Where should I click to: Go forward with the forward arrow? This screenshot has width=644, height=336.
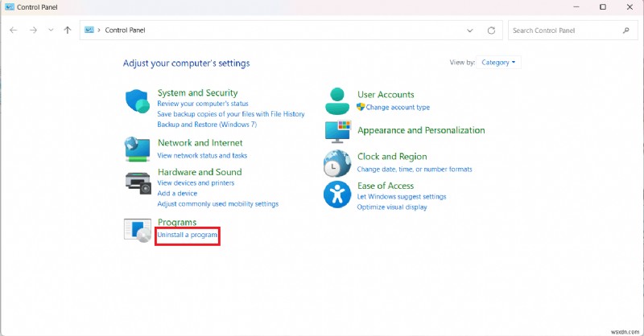tap(33, 30)
